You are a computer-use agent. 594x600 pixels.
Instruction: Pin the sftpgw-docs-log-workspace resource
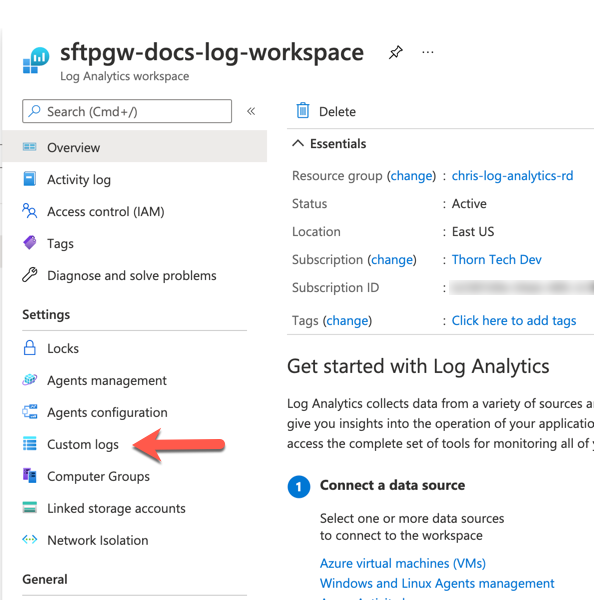click(x=395, y=52)
